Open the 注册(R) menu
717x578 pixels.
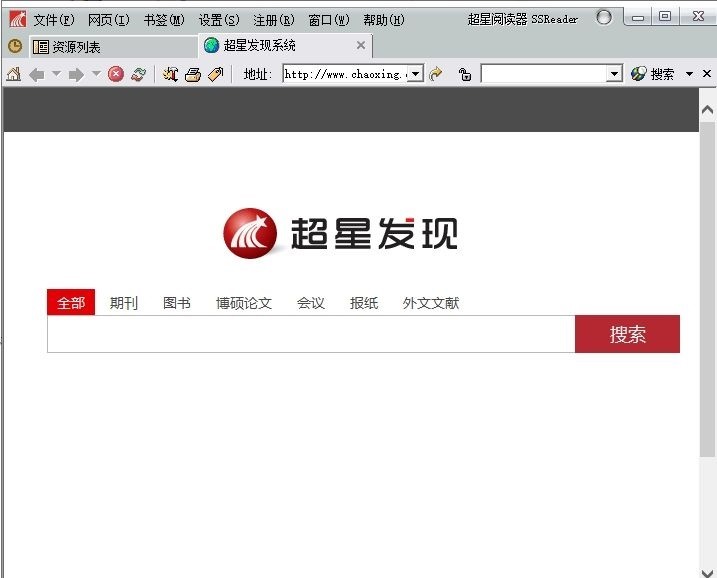pyautogui.click(x=273, y=20)
